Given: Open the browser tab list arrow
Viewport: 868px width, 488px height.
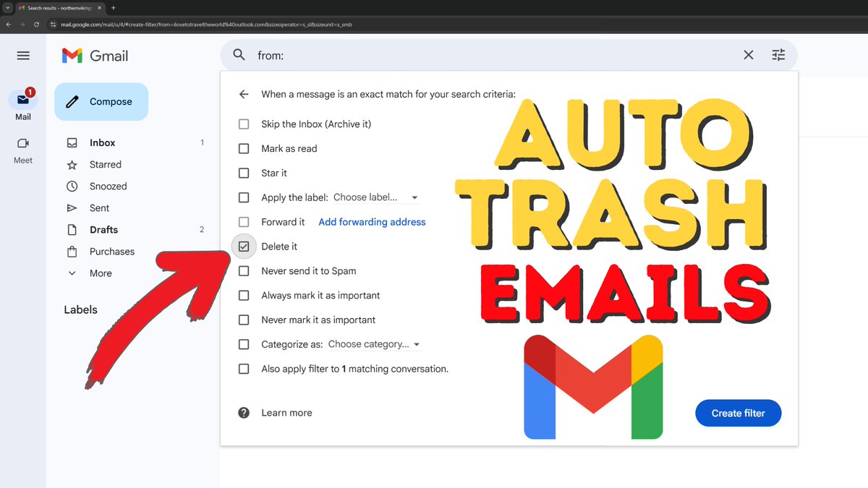Looking at the screenshot, I should (x=7, y=8).
